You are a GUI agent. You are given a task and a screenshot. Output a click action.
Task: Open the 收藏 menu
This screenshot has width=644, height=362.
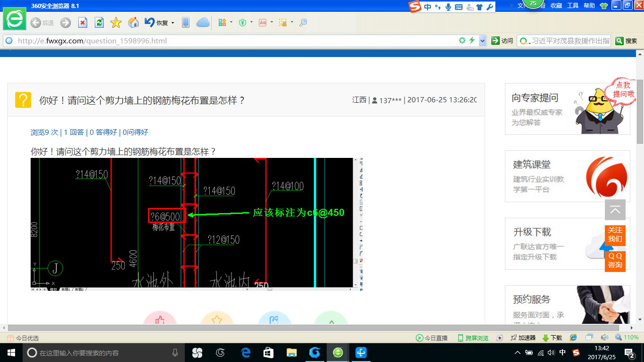coord(556,6)
